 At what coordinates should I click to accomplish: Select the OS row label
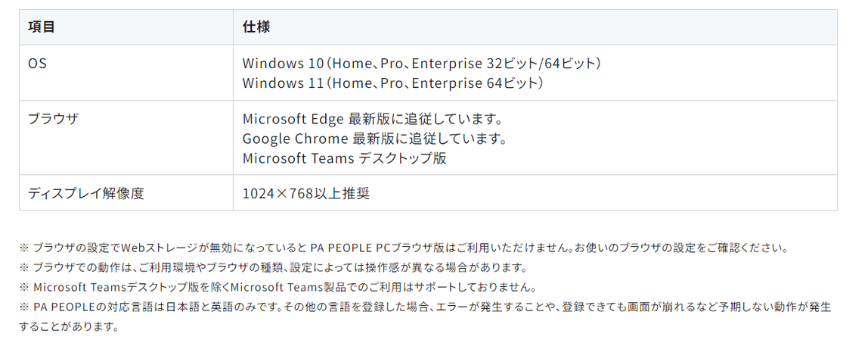[37, 63]
